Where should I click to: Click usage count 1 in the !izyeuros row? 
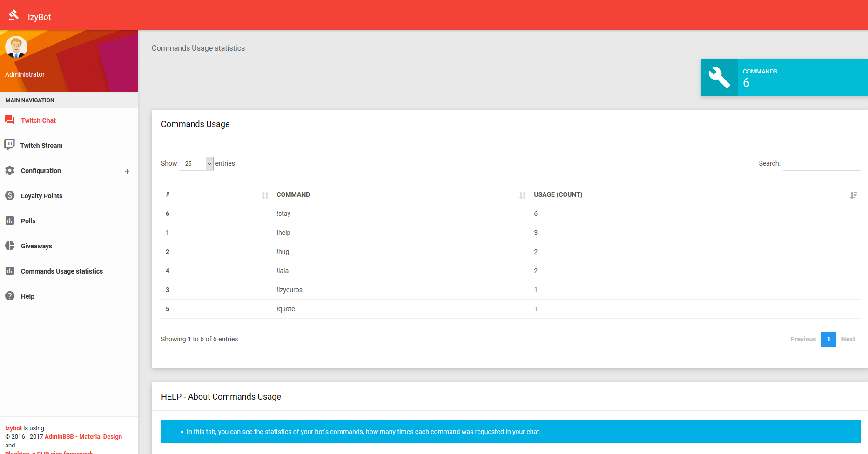[536, 290]
